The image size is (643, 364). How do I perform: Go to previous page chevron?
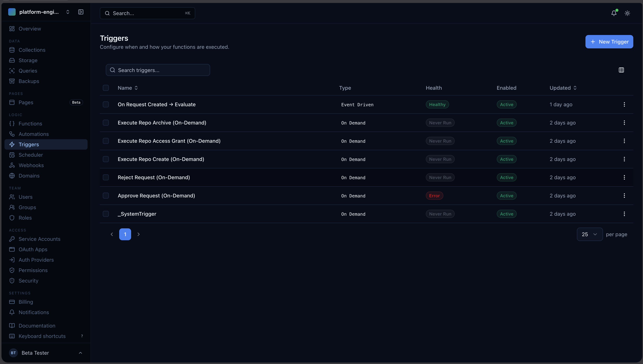[112, 234]
